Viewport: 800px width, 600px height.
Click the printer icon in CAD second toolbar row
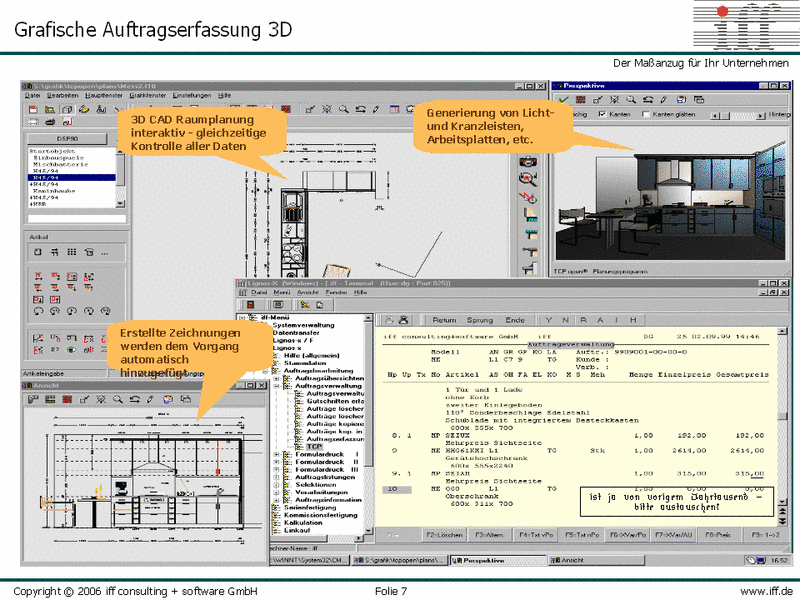tap(50, 122)
